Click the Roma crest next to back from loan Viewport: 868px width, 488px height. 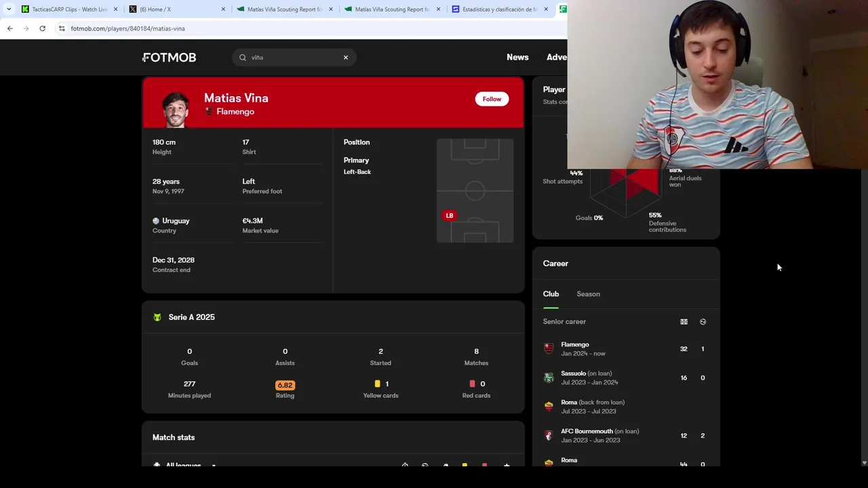click(549, 407)
